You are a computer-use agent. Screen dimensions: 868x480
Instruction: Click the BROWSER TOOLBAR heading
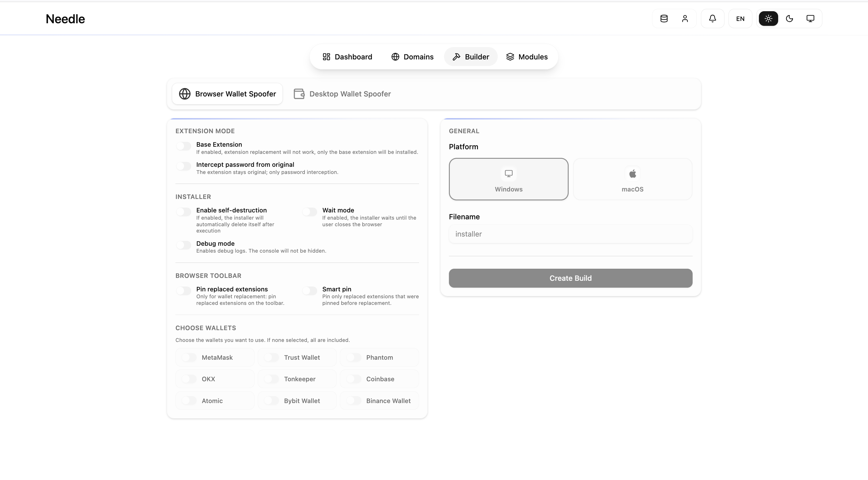point(208,276)
